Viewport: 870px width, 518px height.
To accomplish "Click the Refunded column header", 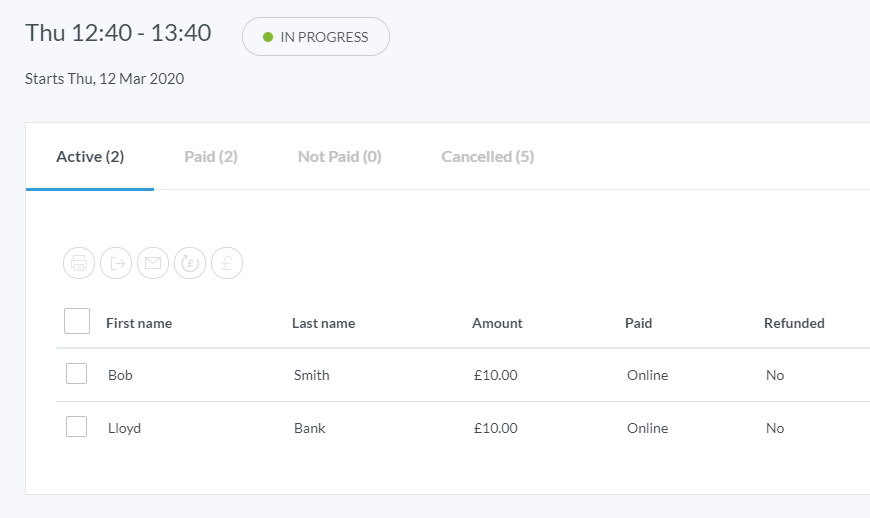I will pyautogui.click(x=794, y=323).
